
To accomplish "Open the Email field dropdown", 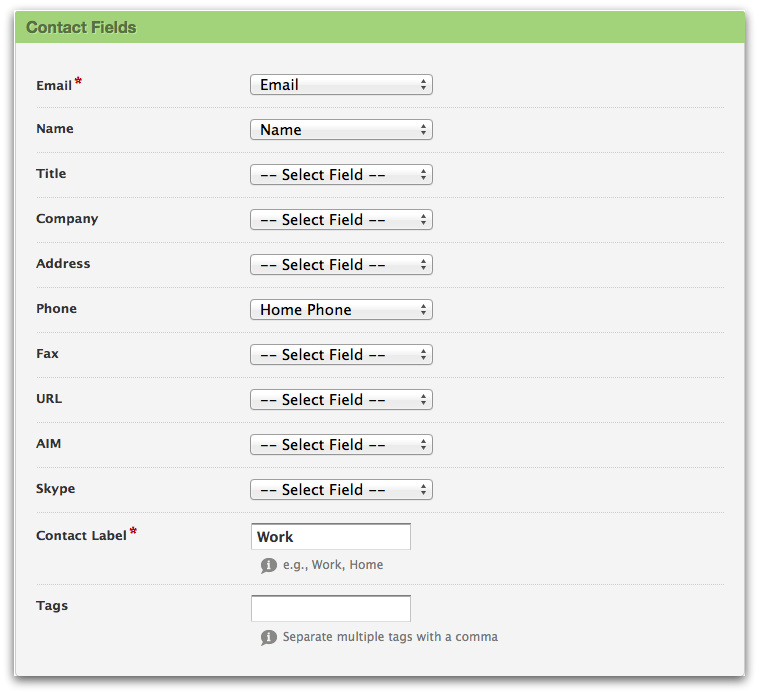I will click(x=341, y=85).
